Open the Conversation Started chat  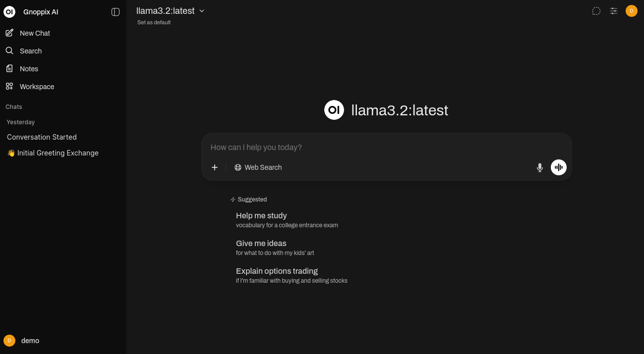[42, 137]
